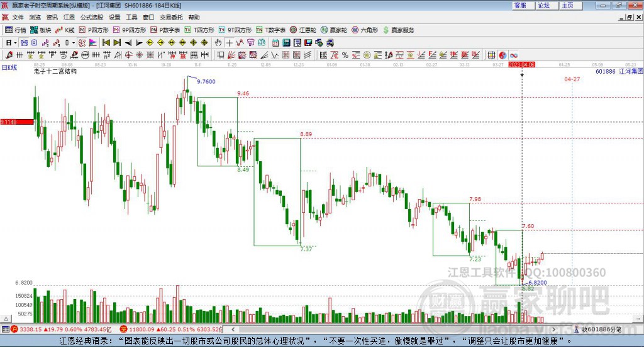
Task: Expand the candlestick style dropdown arrow
Action: [74, 43]
